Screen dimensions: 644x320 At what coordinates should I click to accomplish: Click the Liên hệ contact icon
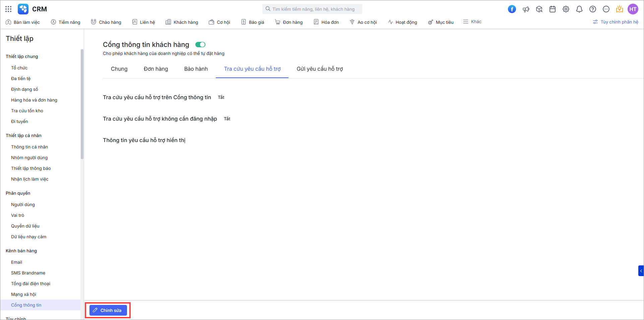pyautogui.click(x=135, y=22)
